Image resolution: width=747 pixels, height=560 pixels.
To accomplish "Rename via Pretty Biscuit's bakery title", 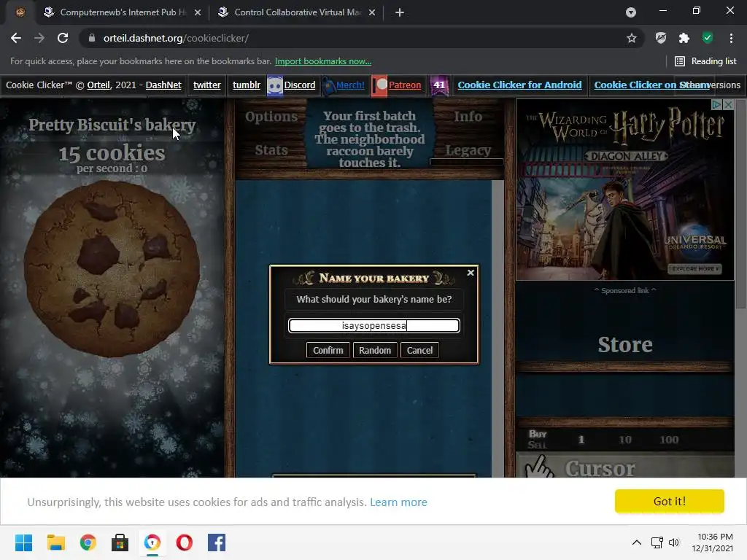I will pyautogui.click(x=112, y=125).
